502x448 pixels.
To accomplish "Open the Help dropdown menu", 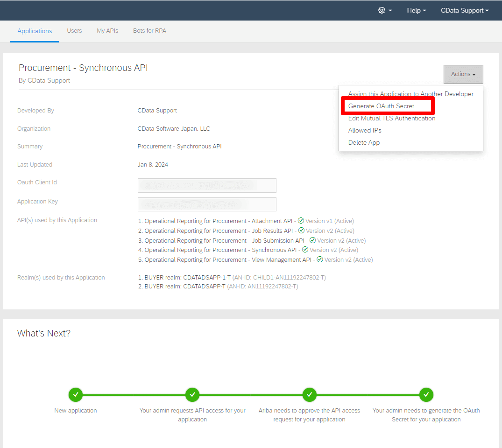I will tap(416, 10).
